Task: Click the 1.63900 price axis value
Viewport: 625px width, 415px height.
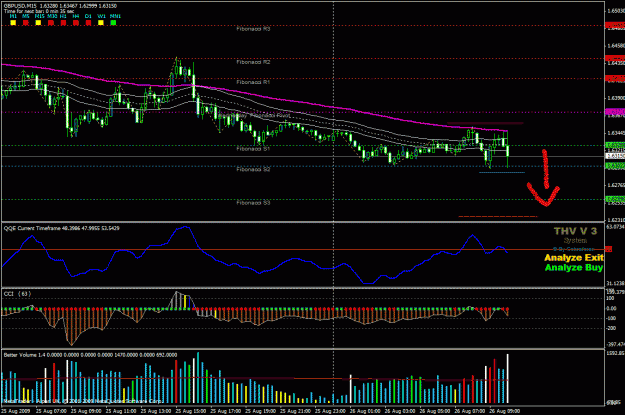Action: (x=616, y=98)
